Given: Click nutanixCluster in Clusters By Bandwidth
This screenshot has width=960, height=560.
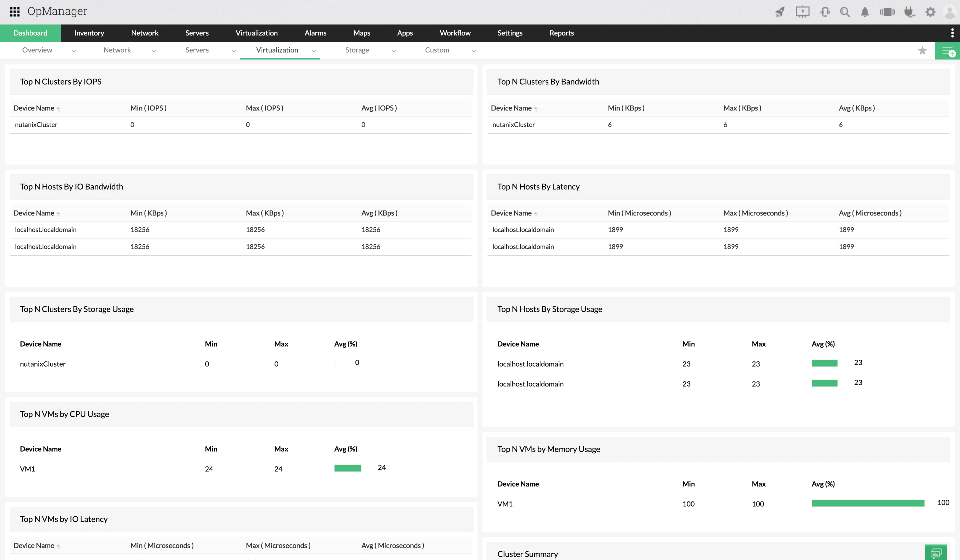Looking at the screenshot, I should click(x=513, y=125).
